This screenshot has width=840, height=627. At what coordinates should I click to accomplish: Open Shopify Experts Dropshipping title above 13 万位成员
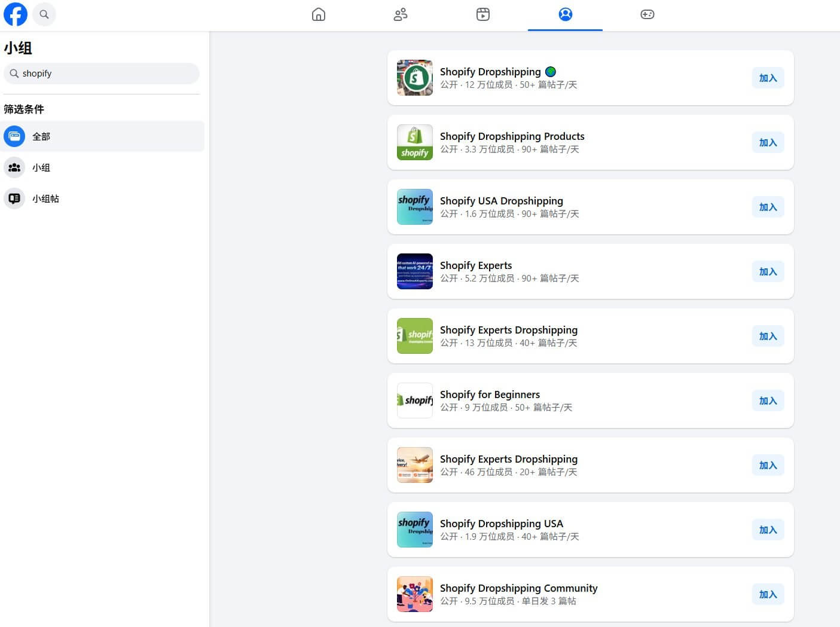509,330
